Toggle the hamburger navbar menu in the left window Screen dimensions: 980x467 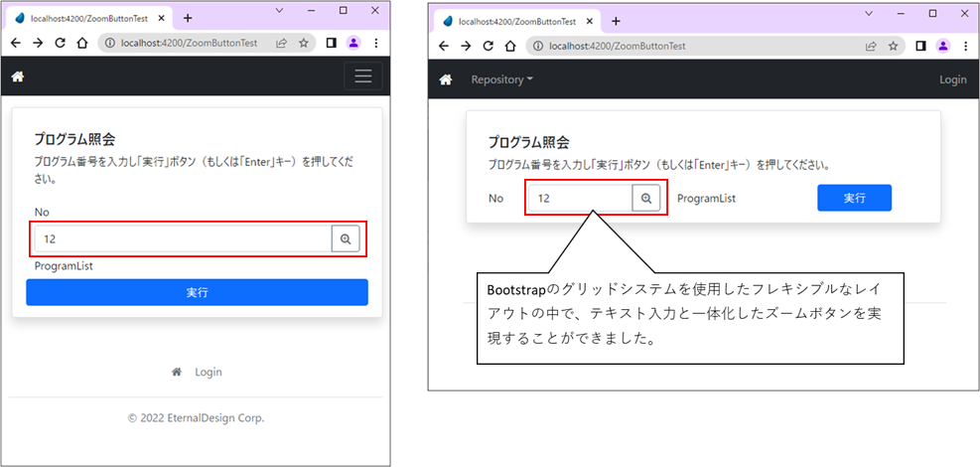point(362,77)
